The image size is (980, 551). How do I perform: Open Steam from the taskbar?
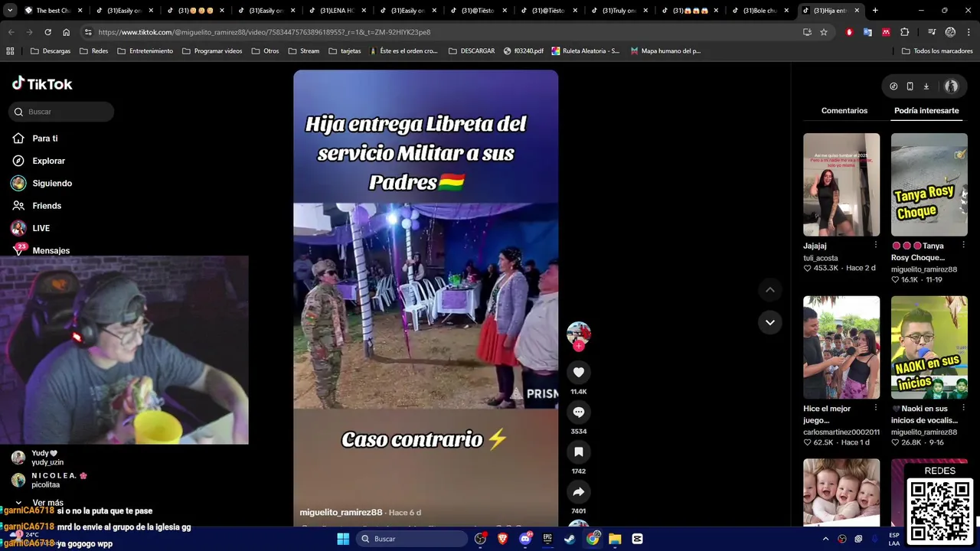pyautogui.click(x=570, y=539)
